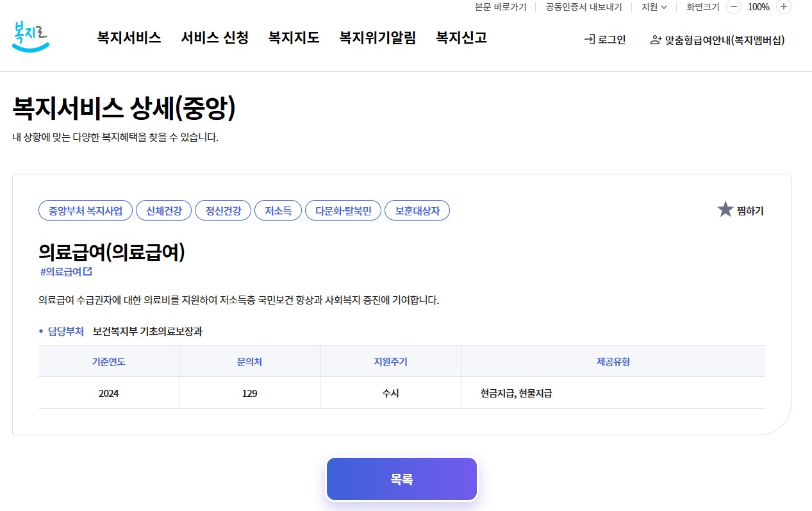Toggle the 신체건강 tag filter
Viewport: 812px width, 511px height.
tap(163, 210)
